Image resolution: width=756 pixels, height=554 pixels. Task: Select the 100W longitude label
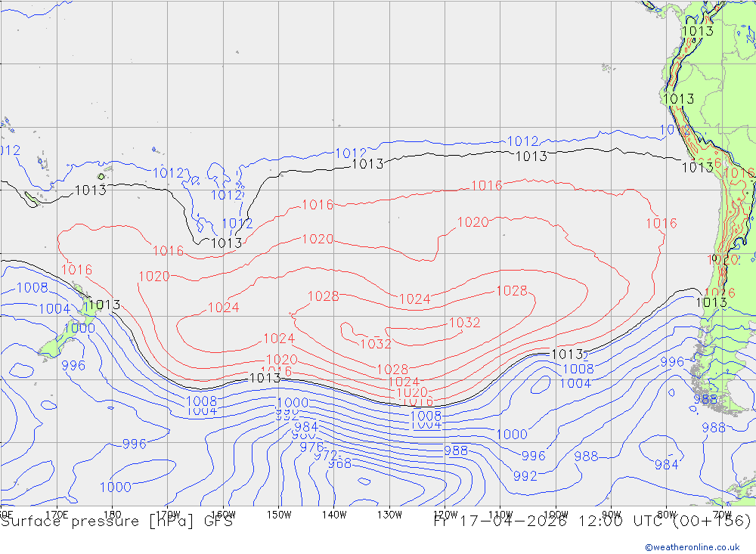pyautogui.click(x=556, y=515)
